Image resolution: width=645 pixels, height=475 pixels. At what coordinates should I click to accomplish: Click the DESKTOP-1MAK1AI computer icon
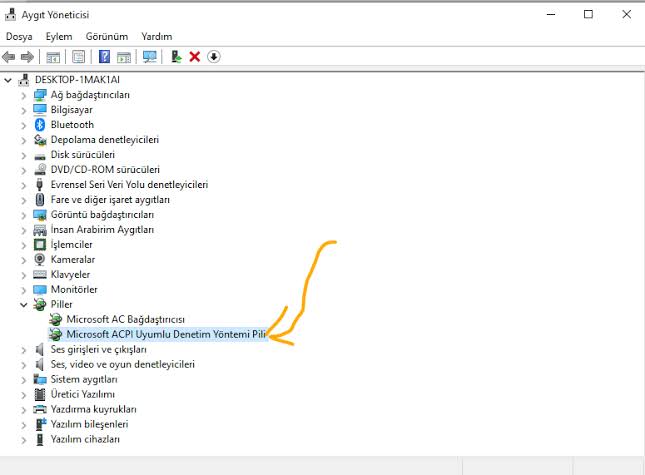pos(24,80)
